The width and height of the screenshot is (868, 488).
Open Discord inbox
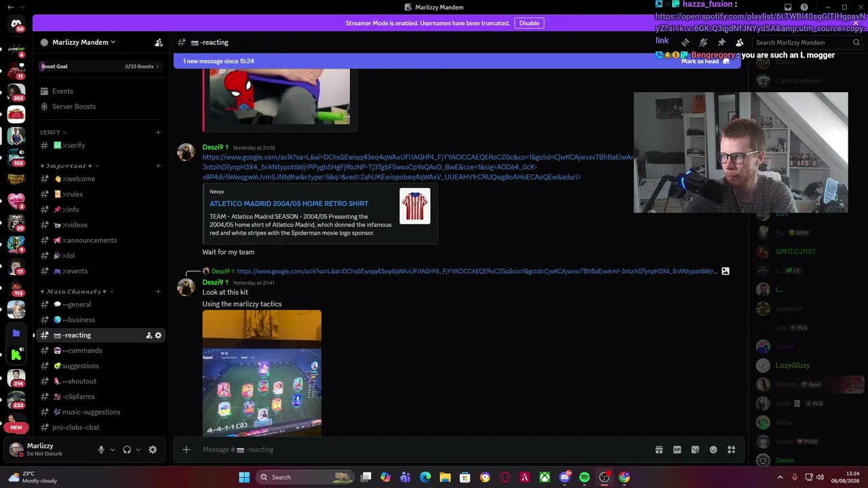(788, 7)
